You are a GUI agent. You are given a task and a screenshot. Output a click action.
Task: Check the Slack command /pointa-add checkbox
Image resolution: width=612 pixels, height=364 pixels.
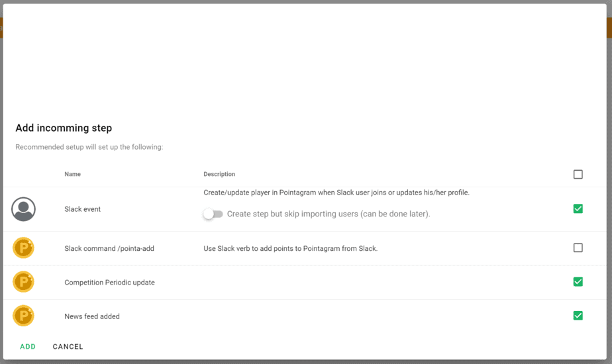pos(578,248)
